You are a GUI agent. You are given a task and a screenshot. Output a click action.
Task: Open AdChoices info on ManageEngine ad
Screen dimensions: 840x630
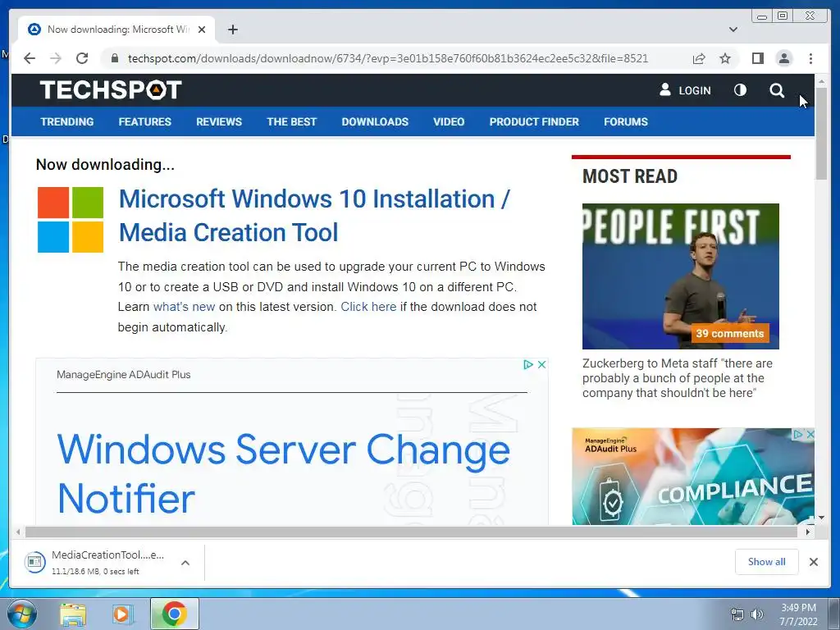pyautogui.click(x=527, y=364)
